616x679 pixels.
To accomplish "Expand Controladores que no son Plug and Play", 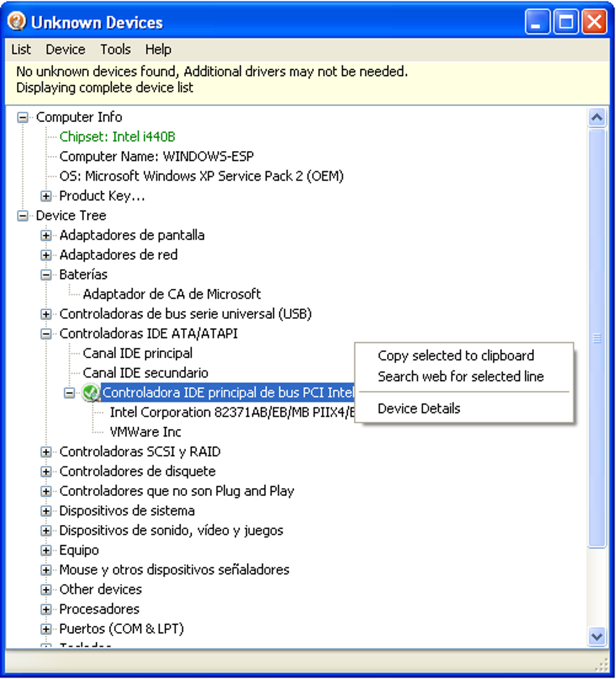I will tap(46, 492).
